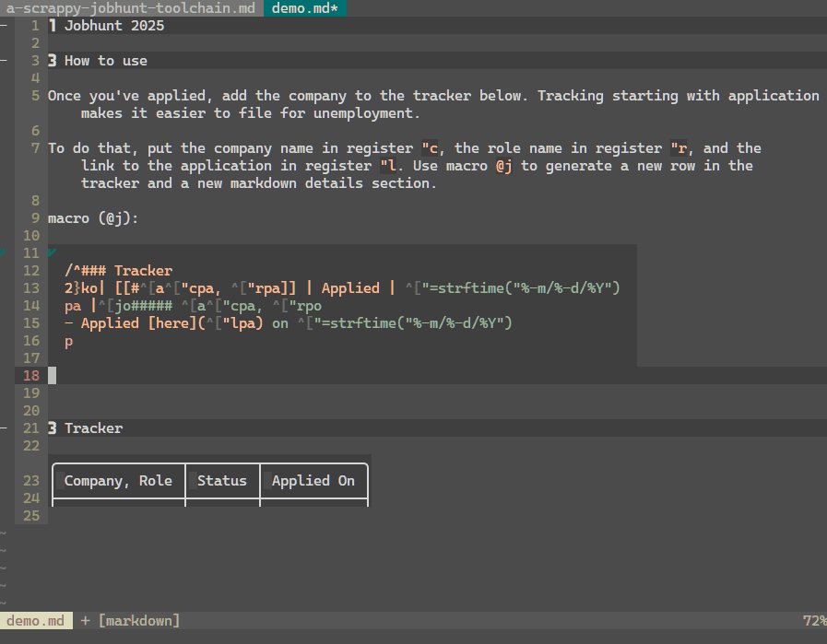Viewport: 827px width, 644px height.
Task: Click the code line beginning 2}ko|
Action: tap(342, 288)
